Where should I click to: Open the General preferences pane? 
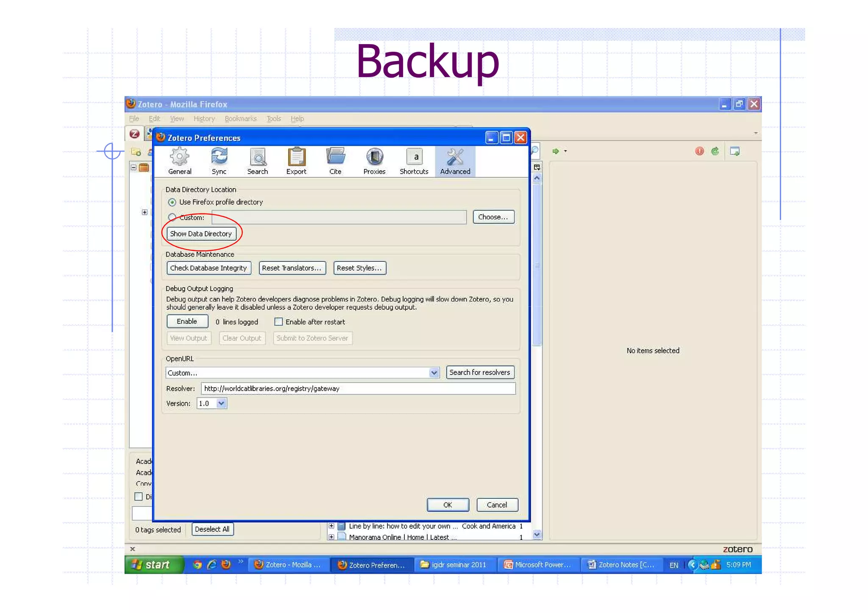[x=180, y=161]
